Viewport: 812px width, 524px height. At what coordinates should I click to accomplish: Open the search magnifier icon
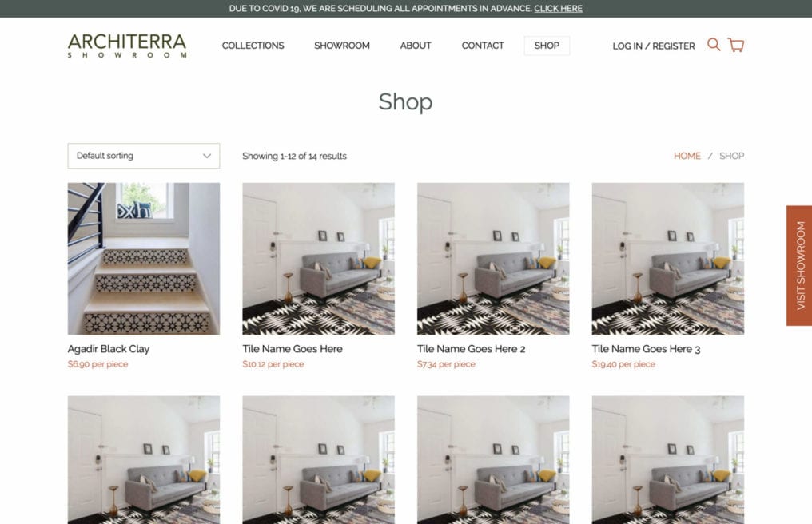point(714,45)
